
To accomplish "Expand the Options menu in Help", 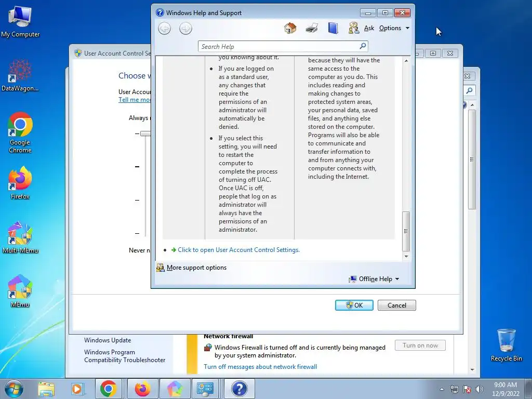I will [394, 28].
